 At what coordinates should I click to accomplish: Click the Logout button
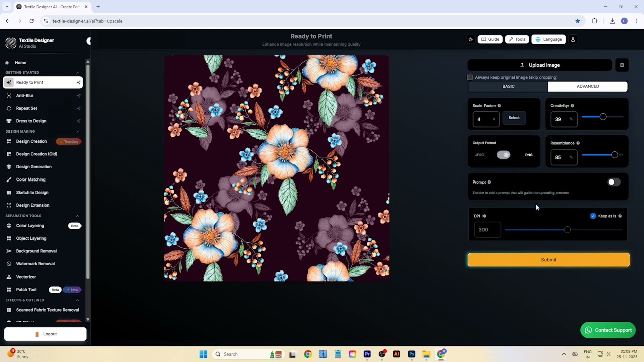45,334
